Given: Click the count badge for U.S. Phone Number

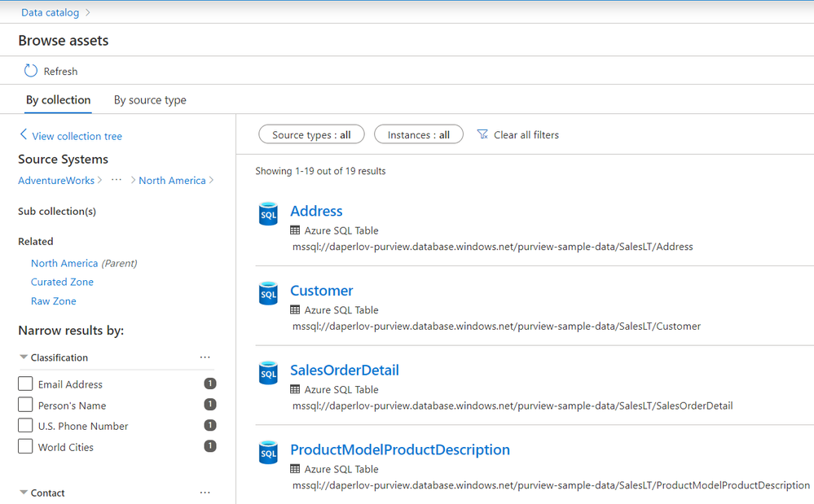Looking at the screenshot, I should 209,425.
